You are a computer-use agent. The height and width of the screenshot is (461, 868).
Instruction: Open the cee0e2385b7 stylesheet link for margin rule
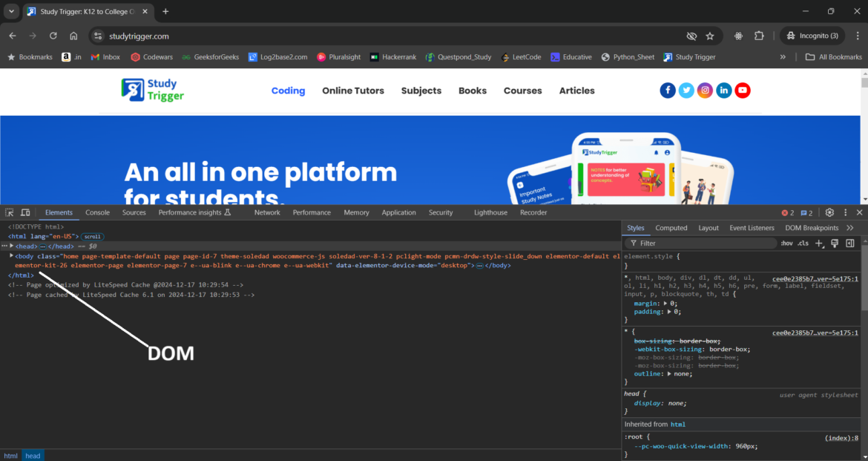(x=815, y=278)
